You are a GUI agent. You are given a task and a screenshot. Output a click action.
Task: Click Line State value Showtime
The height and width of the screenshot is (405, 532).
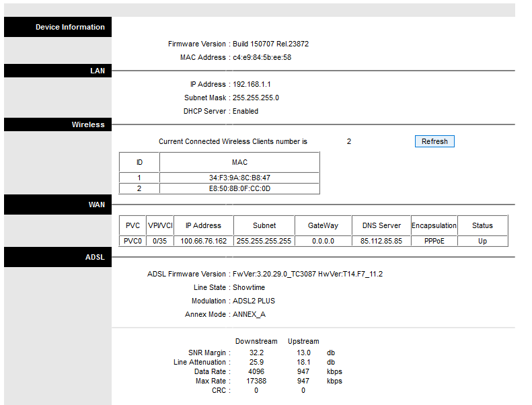pyautogui.click(x=249, y=287)
